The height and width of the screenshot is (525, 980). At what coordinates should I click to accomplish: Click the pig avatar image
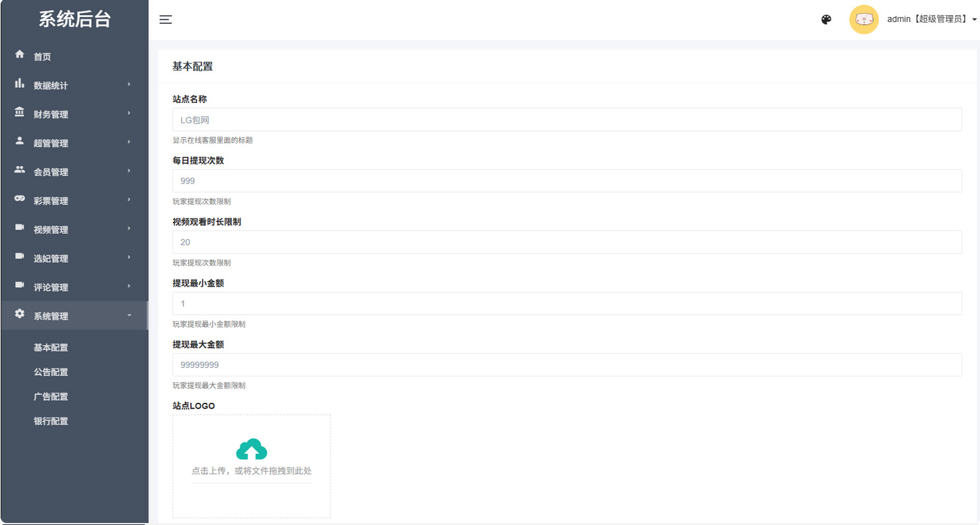pos(864,20)
